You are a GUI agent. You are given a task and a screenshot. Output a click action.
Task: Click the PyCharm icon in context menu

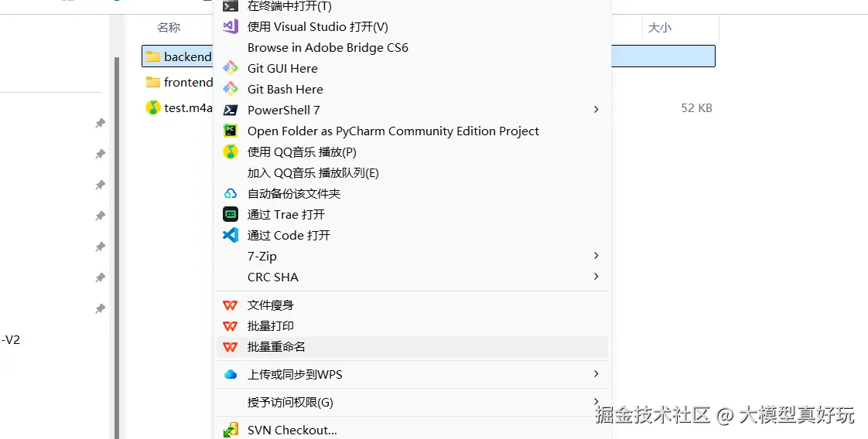[x=231, y=131]
